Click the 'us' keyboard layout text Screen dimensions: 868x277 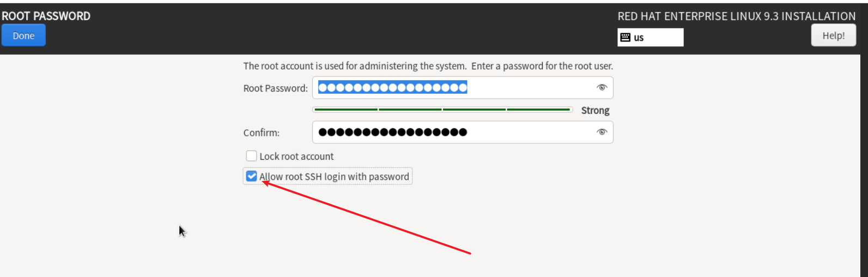639,38
